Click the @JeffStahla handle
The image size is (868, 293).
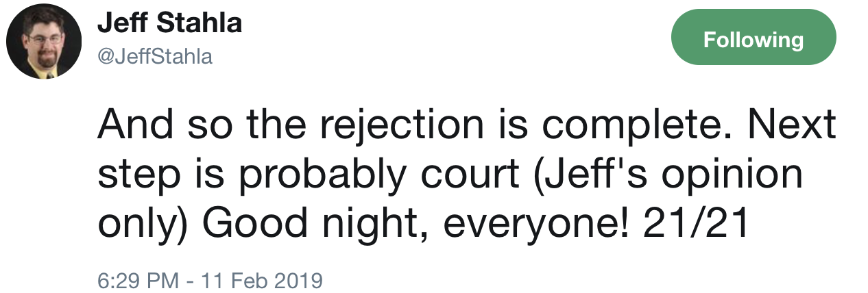point(155,56)
